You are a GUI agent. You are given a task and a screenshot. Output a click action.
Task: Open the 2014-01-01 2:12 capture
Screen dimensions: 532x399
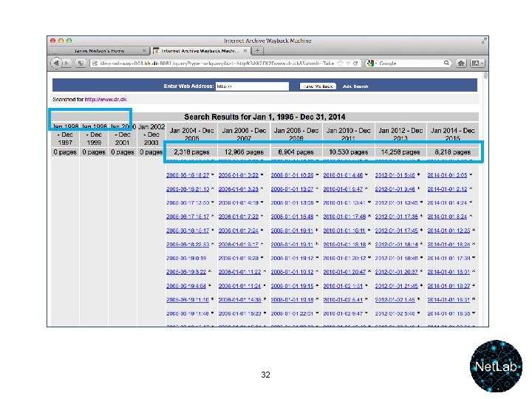[x=447, y=189]
